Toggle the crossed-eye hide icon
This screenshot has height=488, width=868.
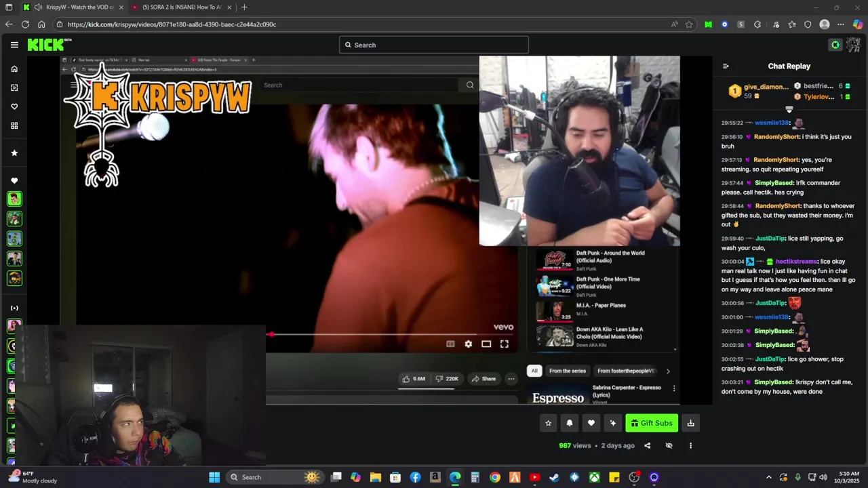tap(669, 445)
